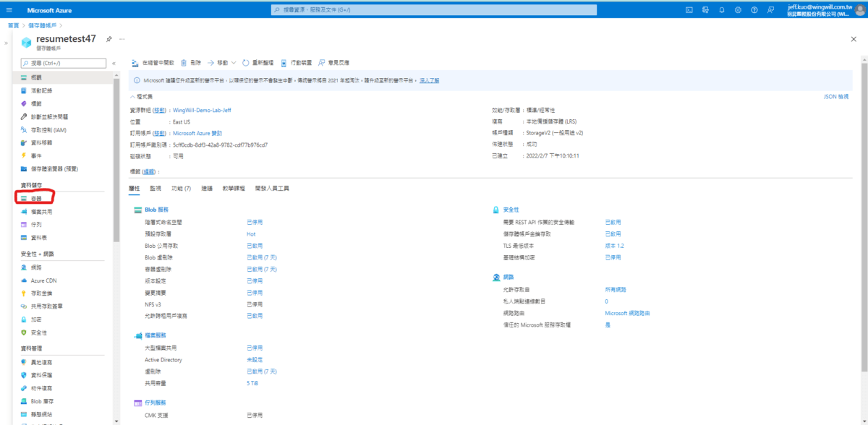Switch to the 屬性 properties tab

pyautogui.click(x=134, y=188)
